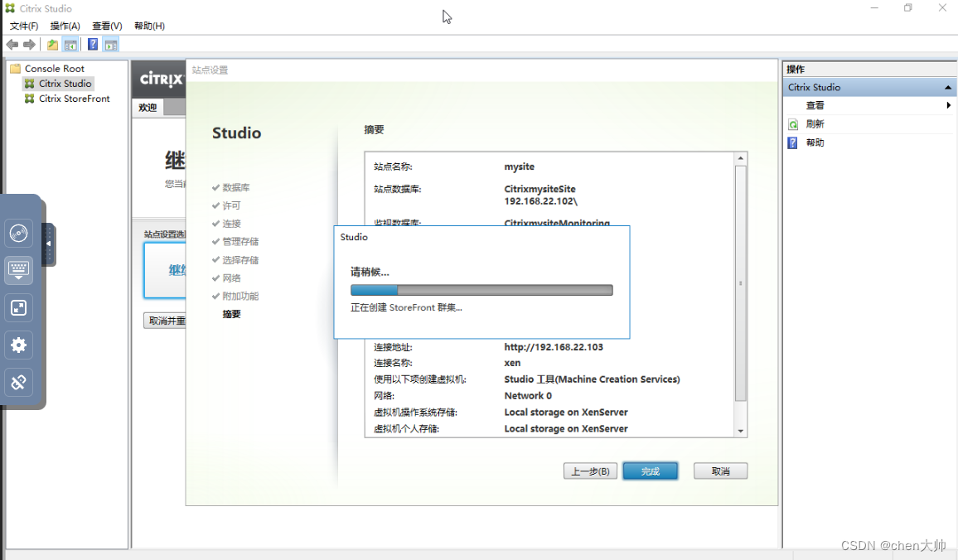958x560 pixels.
Task: Select Citrix StoreFront in the tree
Action: click(74, 99)
